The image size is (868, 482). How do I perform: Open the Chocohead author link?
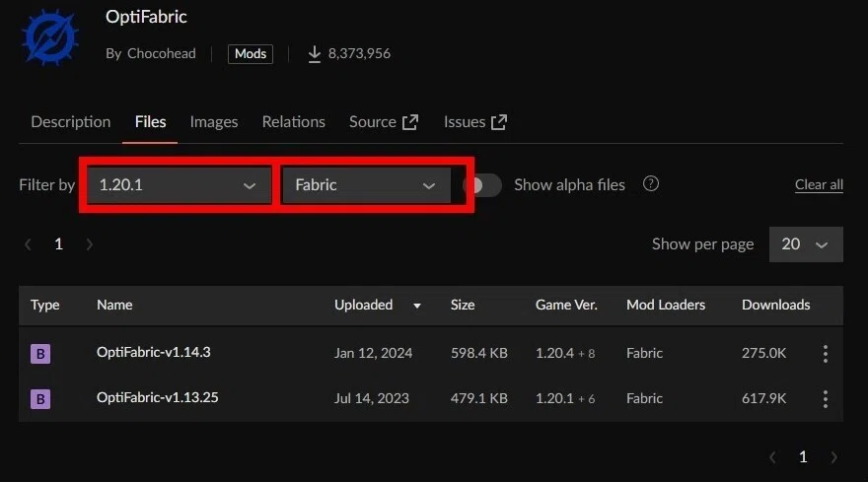[x=161, y=53]
